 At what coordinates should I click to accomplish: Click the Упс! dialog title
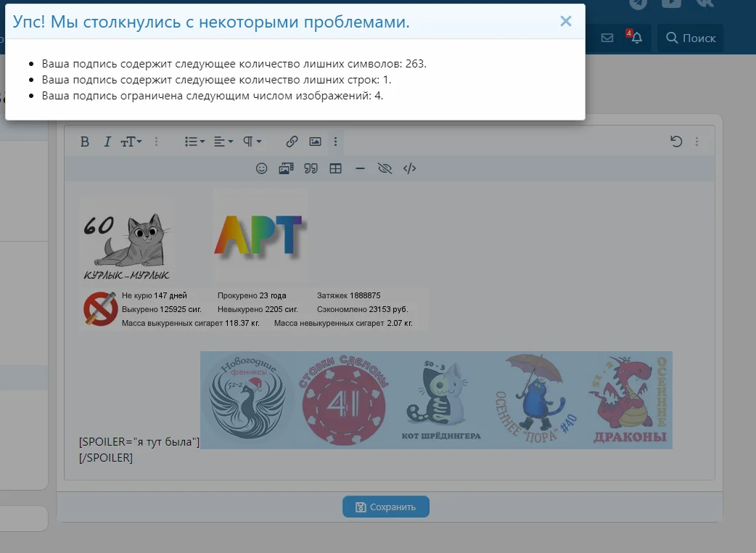[211, 22]
